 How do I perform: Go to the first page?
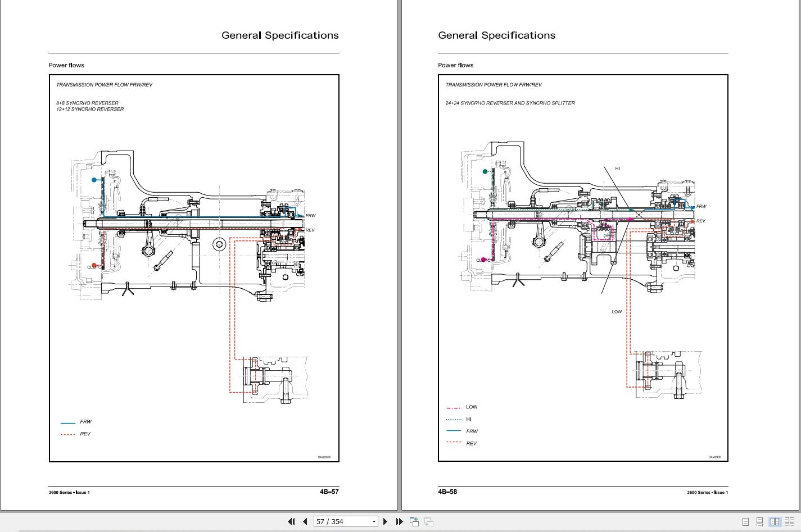tap(291, 521)
